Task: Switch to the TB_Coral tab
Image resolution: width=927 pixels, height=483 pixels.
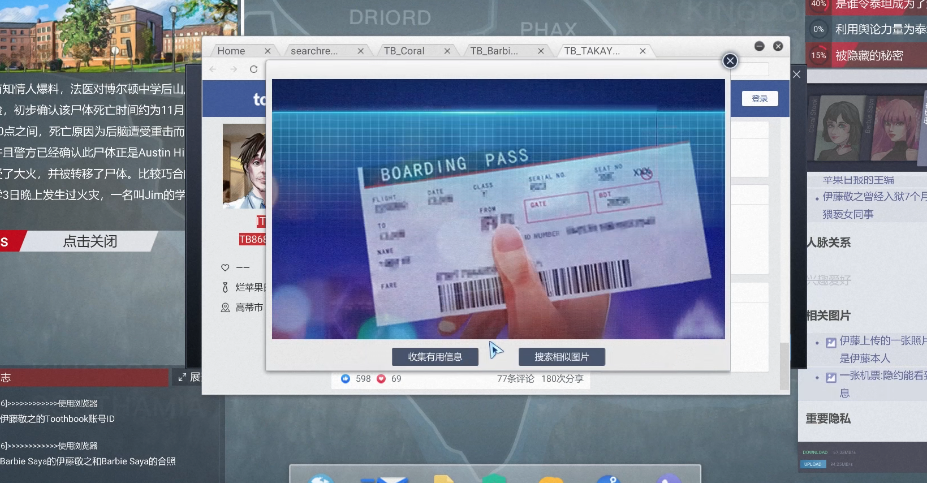Action: click(x=404, y=51)
